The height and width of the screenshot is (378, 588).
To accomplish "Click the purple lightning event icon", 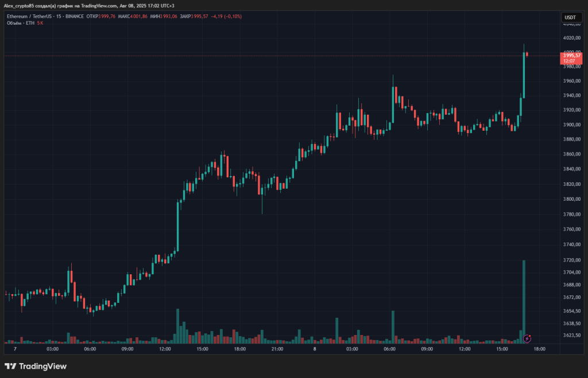I will tap(528, 339).
